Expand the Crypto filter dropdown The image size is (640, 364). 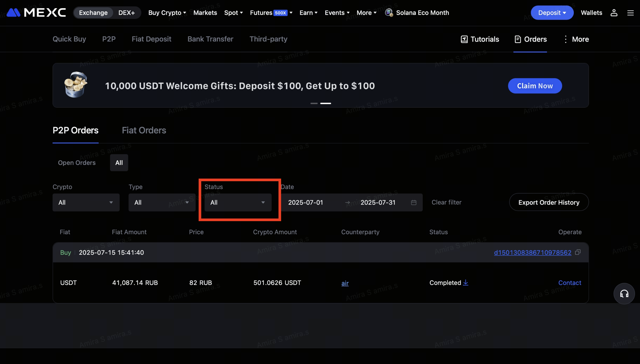coord(86,202)
